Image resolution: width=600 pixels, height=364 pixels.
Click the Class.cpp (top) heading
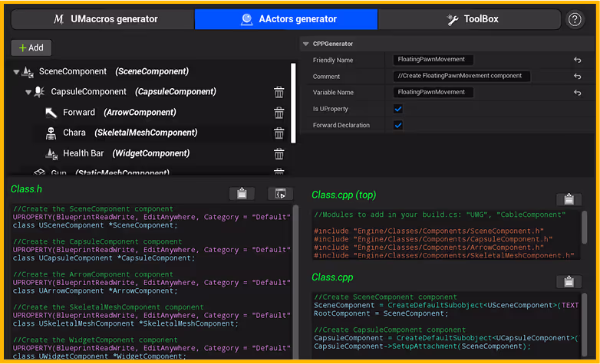(x=344, y=195)
